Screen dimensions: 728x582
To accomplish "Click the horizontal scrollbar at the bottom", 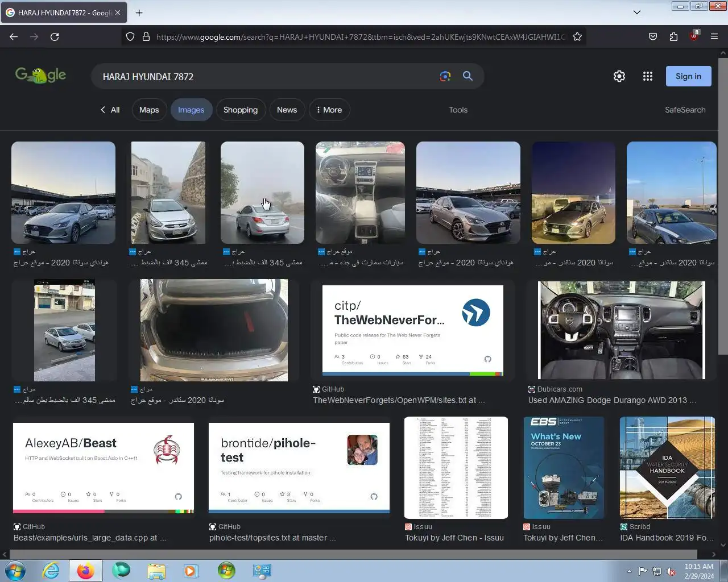I will pyautogui.click(x=353, y=554).
